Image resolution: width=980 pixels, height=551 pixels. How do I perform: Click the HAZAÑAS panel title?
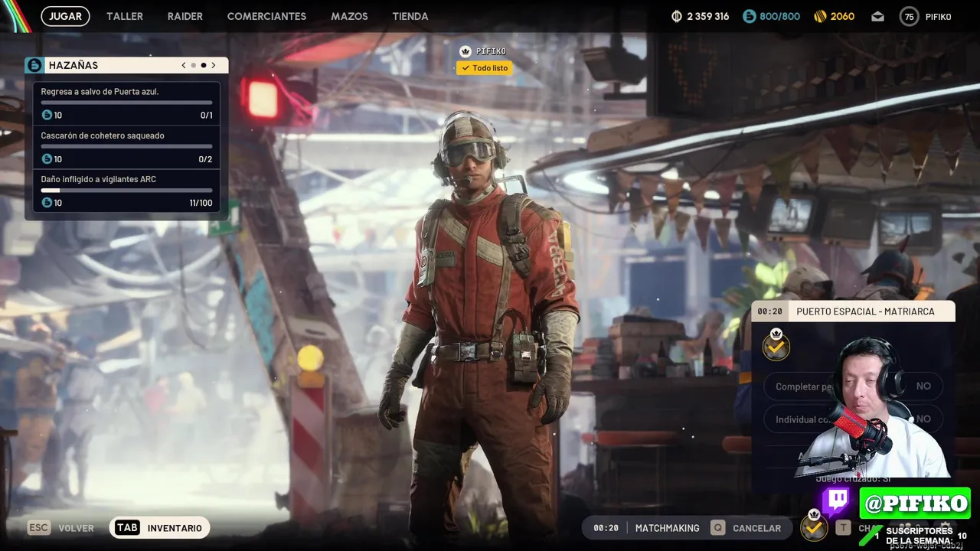tap(73, 65)
